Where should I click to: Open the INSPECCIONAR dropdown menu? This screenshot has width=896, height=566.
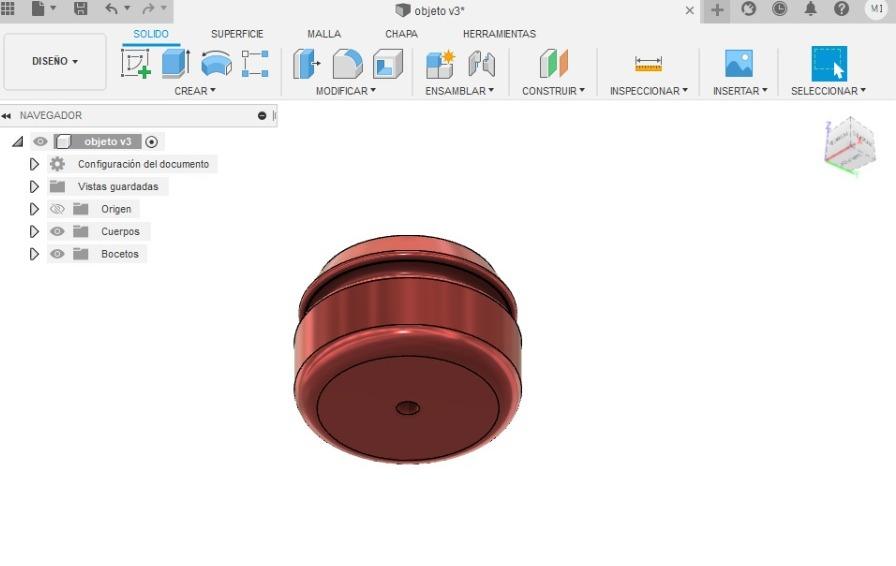pyautogui.click(x=649, y=91)
